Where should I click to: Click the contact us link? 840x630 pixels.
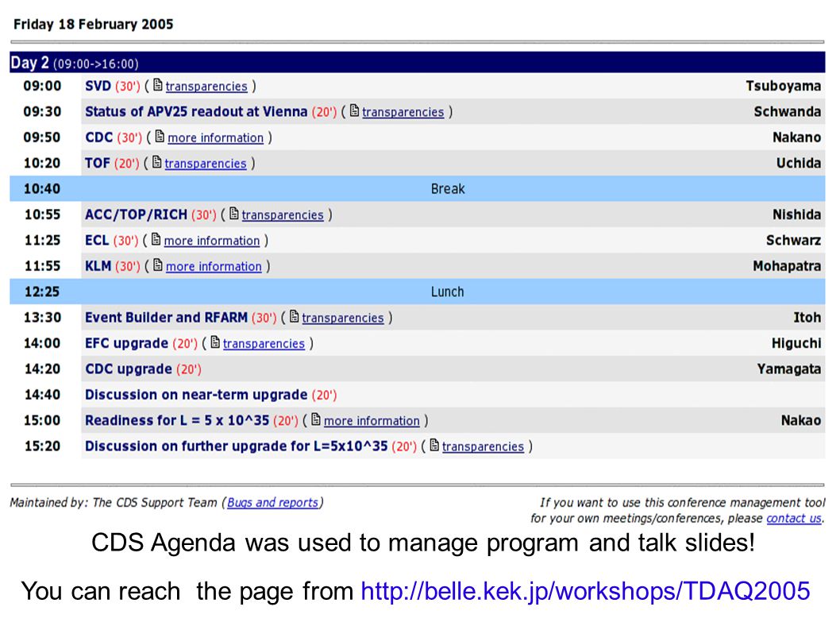pos(793,519)
